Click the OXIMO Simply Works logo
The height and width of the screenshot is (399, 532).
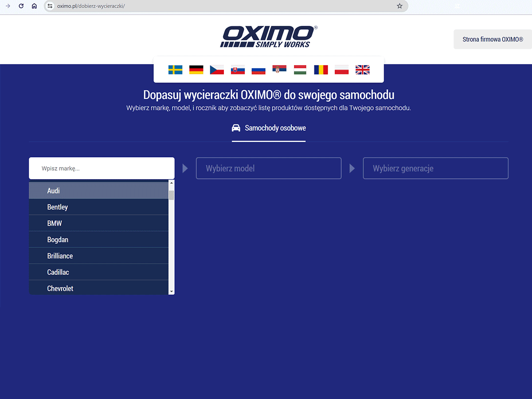point(269,36)
